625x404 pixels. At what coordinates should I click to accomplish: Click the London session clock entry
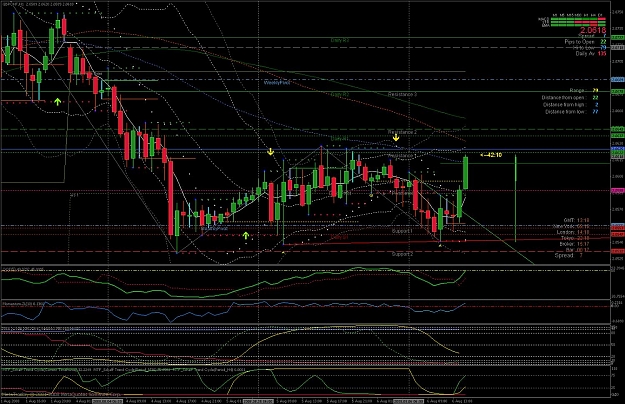coord(573,232)
